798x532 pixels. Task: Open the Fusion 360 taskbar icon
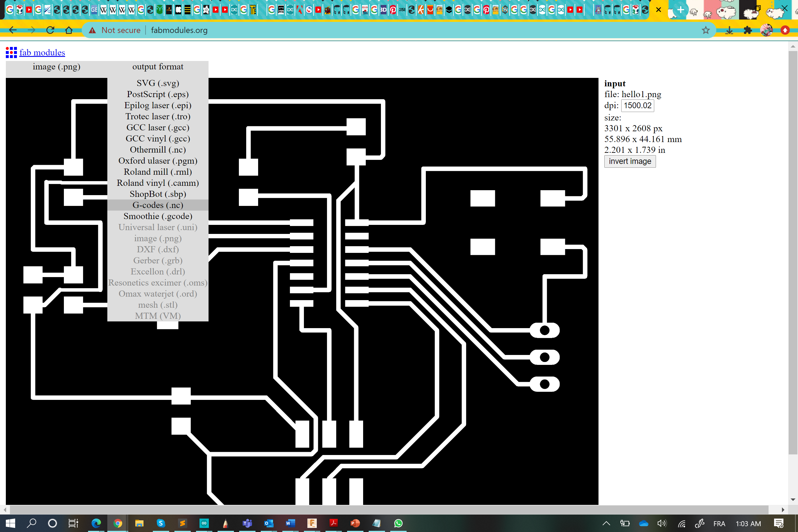312,523
